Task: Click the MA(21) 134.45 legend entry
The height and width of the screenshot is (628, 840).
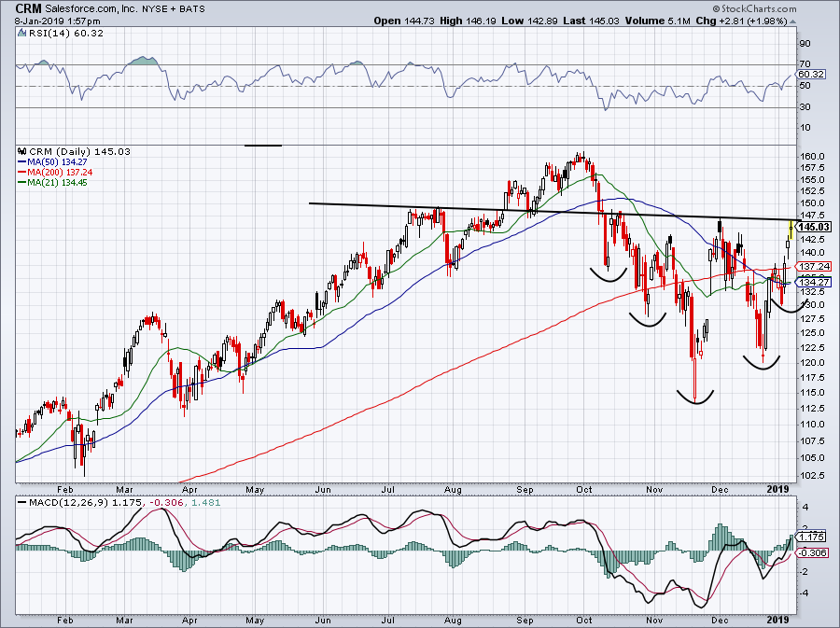Action: click(57, 183)
